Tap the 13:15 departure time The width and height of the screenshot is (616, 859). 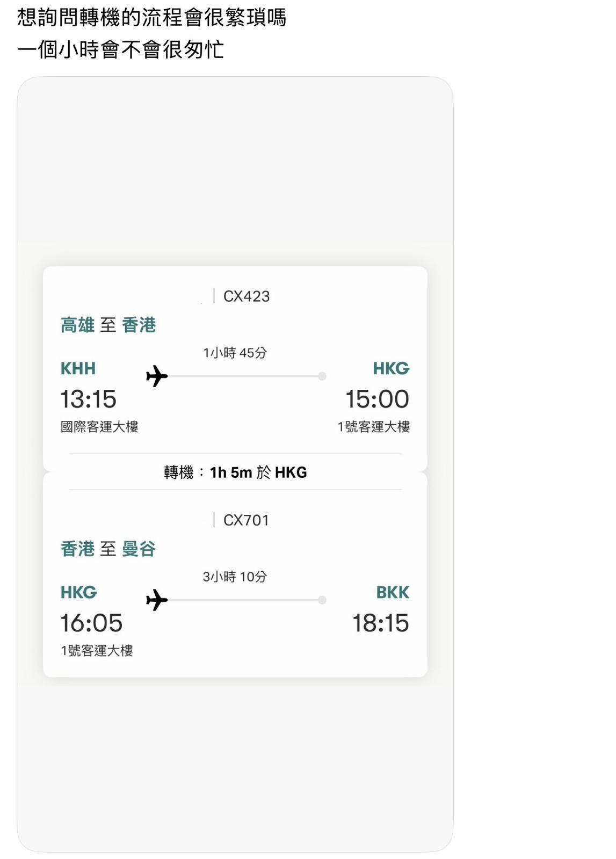point(88,399)
